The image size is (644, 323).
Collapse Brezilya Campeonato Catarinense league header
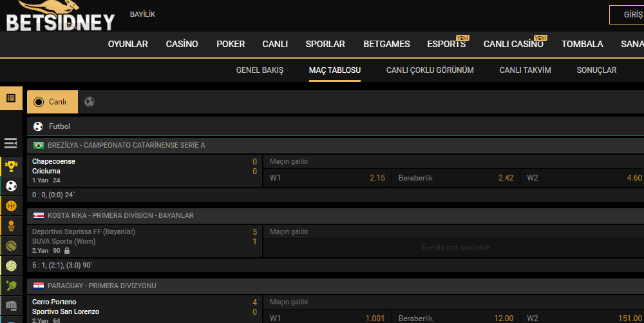pyautogui.click(x=336, y=145)
